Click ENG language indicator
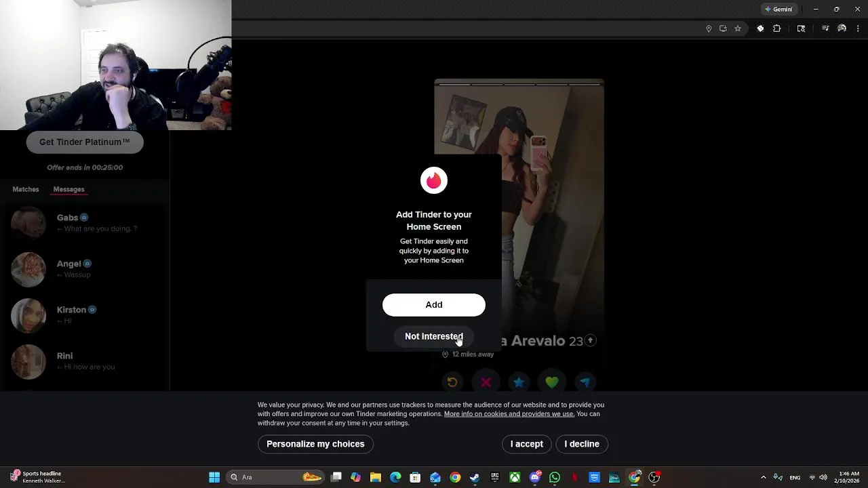 pos(795,477)
